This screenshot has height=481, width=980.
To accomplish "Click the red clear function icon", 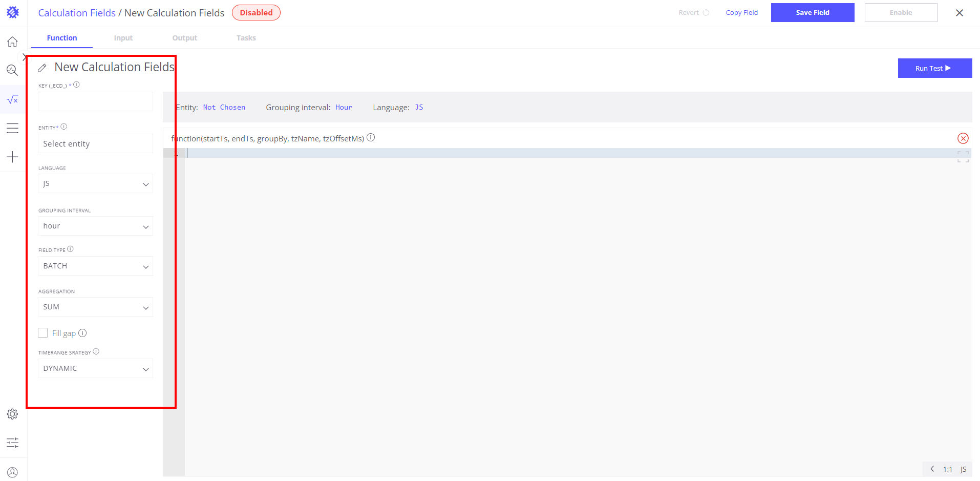I will [x=963, y=138].
